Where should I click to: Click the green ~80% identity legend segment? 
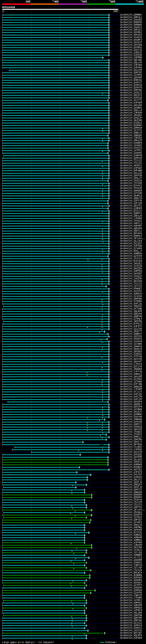point(101,4)
